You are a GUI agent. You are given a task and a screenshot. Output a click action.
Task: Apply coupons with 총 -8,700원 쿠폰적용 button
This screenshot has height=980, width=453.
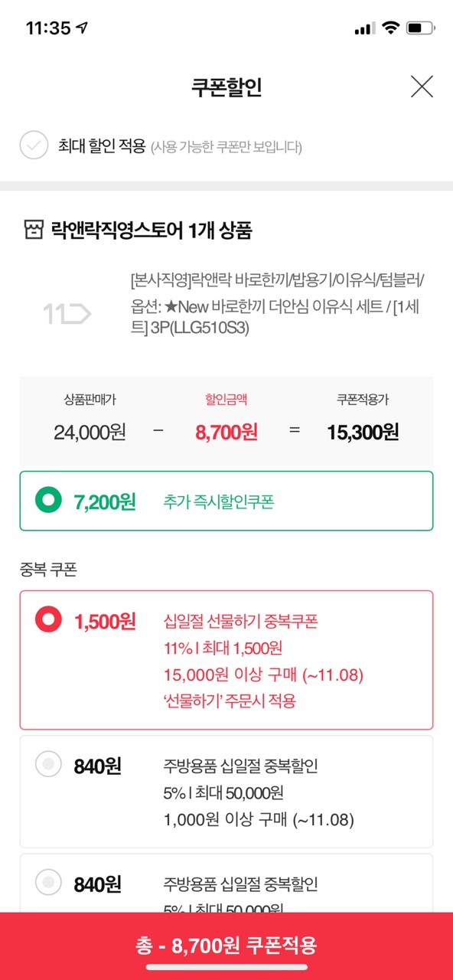click(226, 946)
